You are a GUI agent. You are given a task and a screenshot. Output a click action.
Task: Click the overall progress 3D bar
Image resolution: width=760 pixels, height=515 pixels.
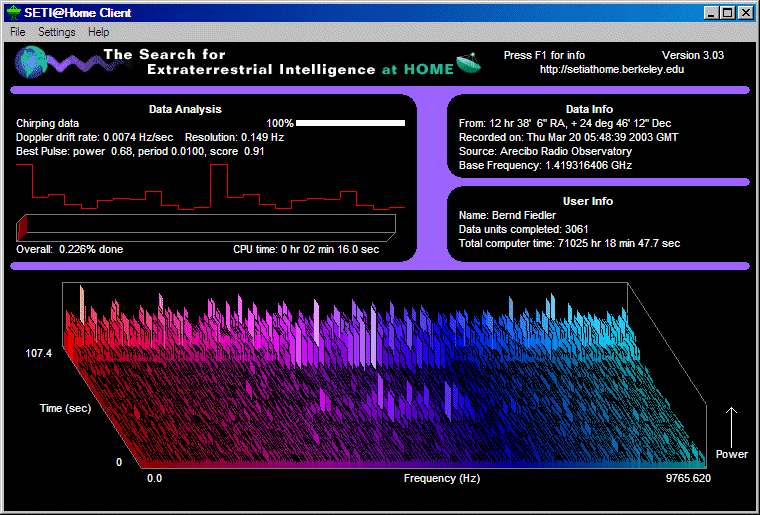[206, 227]
